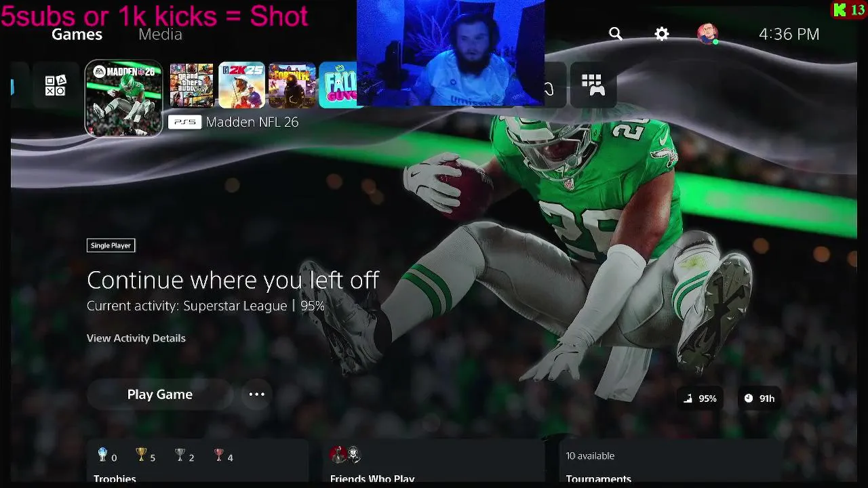Screen dimensions: 868x488
Task: Click Continue where you left off heading
Action: [x=233, y=280]
